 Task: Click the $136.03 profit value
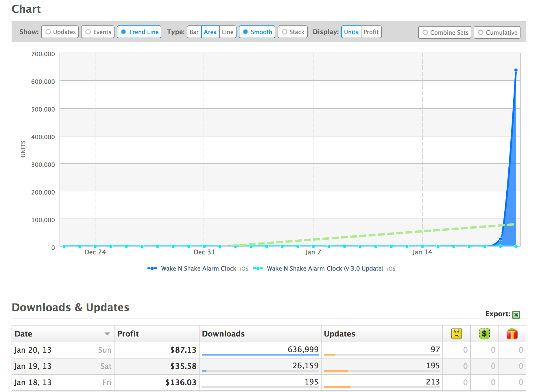pos(181,382)
